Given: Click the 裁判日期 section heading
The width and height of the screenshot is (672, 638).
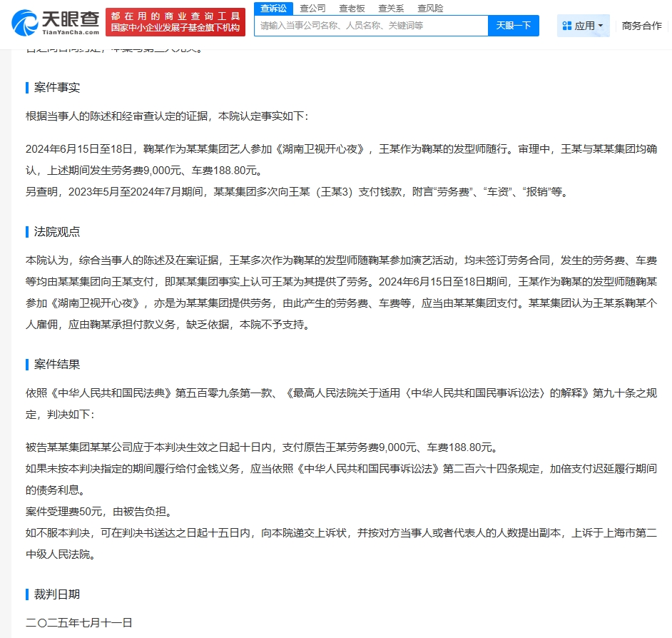Looking at the screenshot, I should [x=57, y=594].
